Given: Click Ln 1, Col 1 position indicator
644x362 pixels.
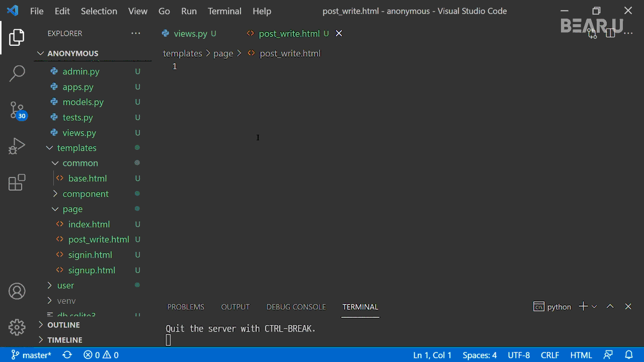Looking at the screenshot, I should (432, 355).
